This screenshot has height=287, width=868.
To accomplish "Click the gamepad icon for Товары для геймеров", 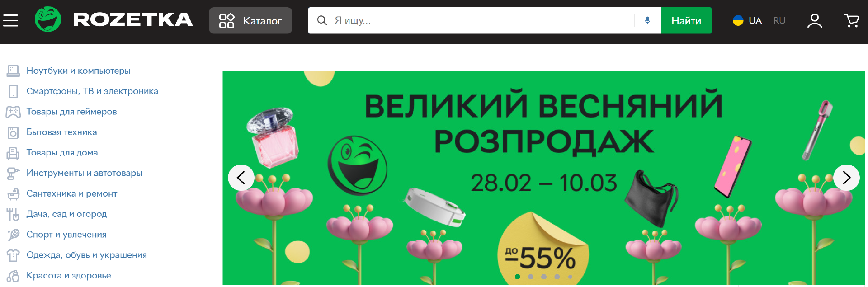I will [13, 112].
